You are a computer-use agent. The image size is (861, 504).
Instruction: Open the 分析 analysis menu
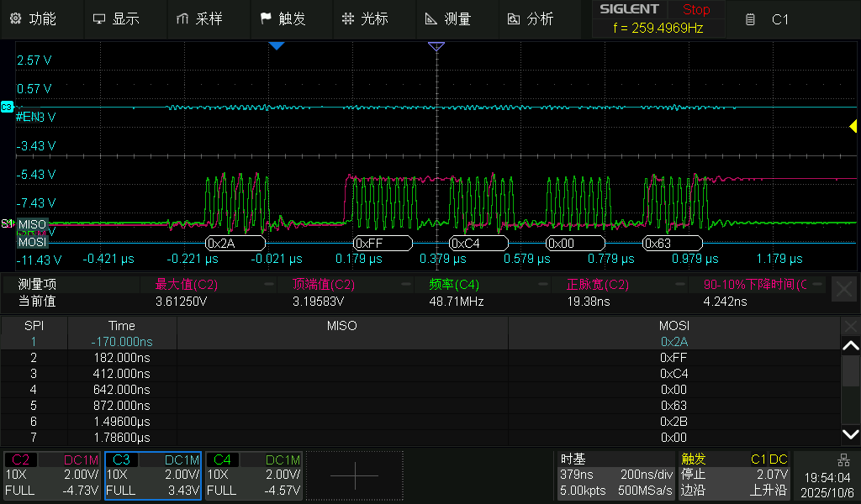pos(531,18)
